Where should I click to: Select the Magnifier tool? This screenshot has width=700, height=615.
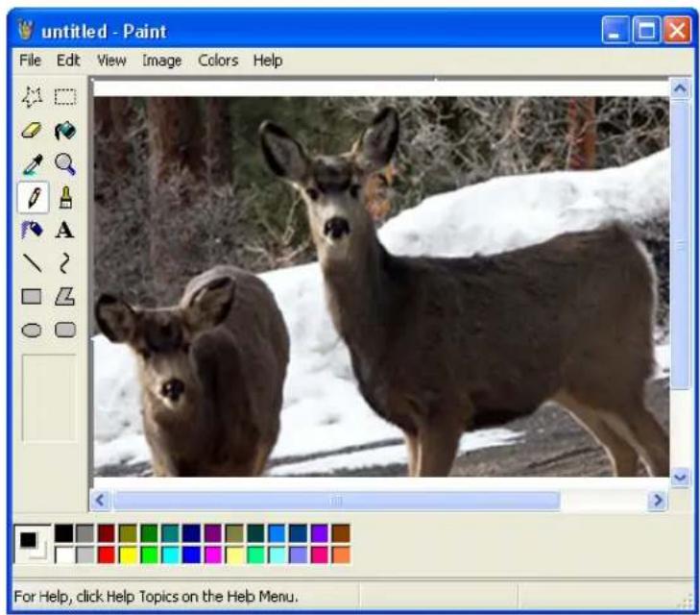tap(65, 164)
